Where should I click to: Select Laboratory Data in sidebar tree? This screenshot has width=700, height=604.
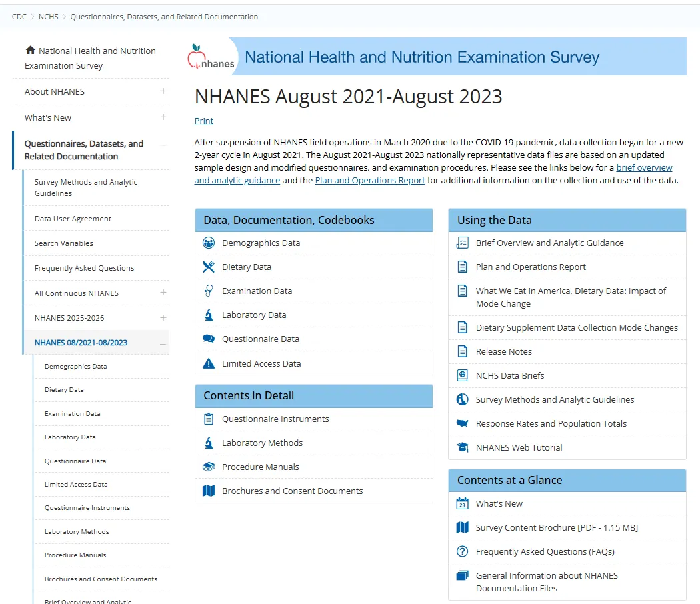tap(70, 437)
